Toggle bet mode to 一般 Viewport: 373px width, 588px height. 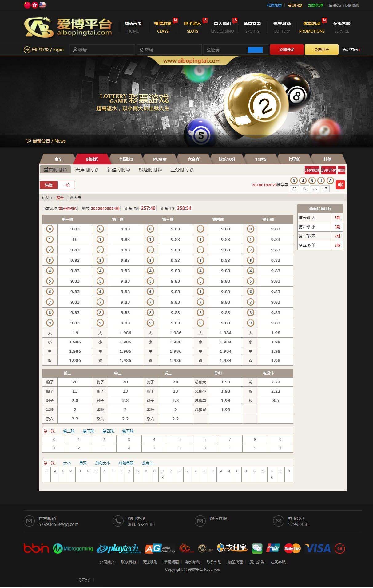pos(66,185)
